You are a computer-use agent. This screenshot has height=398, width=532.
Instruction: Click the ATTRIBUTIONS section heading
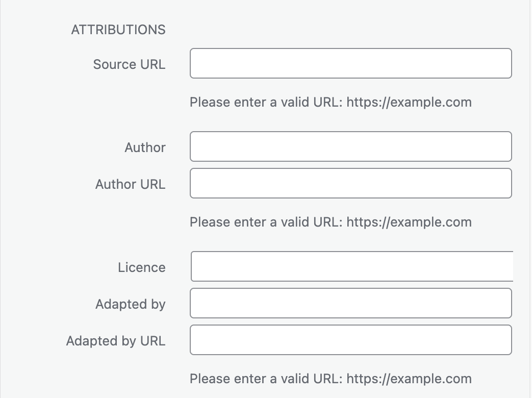(x=118, y=30)
